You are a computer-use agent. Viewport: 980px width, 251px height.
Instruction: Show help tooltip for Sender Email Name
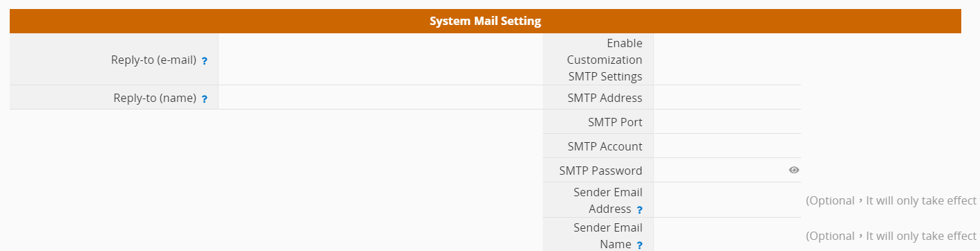tap(640, 245)
